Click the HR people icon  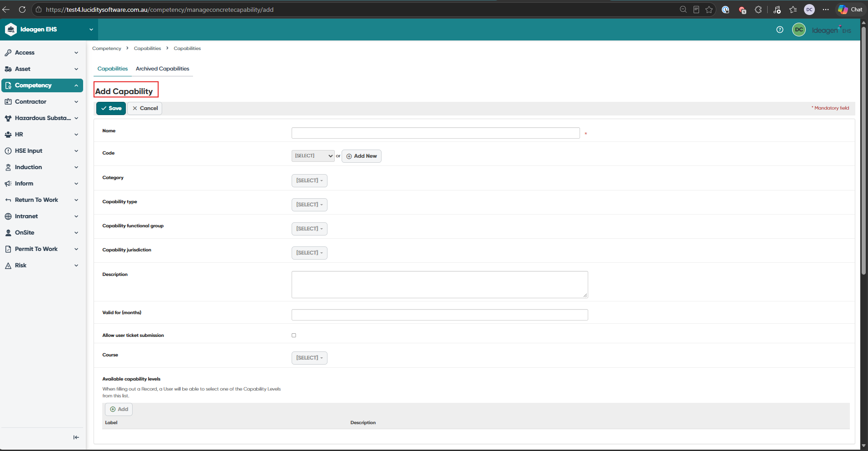[8, 135]
